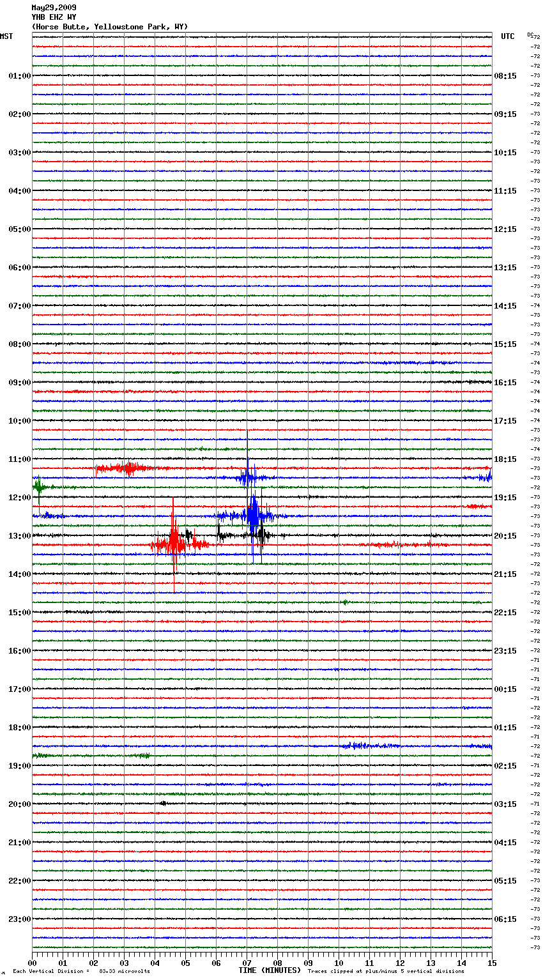Image resolution: width=543 pixels, height=980 pixels.
Task: Click the Horse Butte, Yellowstone Park location title
Action: (x=110, y=27)
